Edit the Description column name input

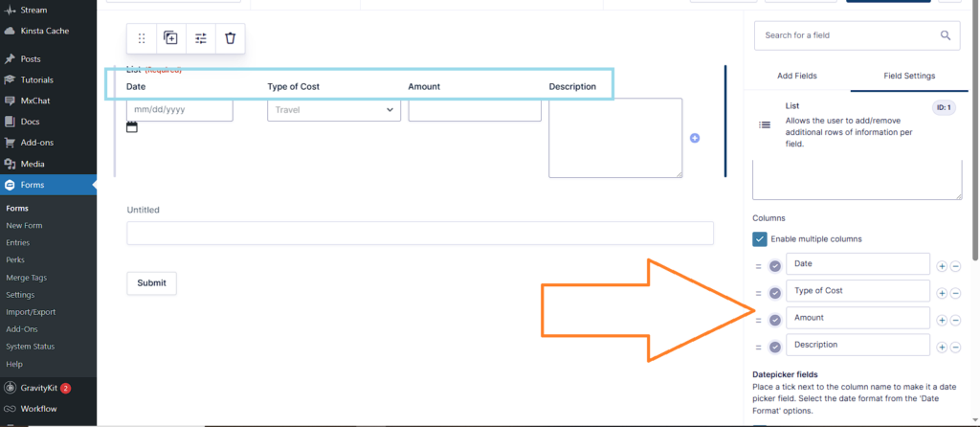(x=858, y=345)
